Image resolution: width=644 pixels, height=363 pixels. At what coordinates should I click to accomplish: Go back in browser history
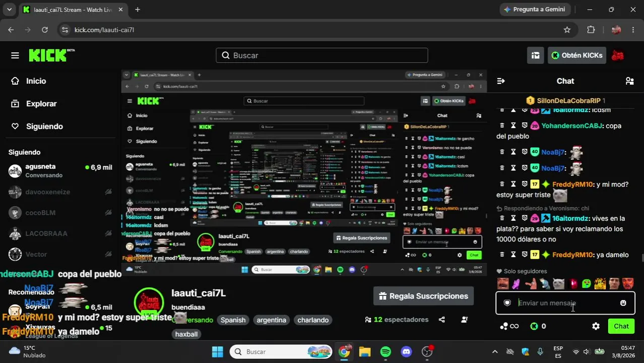pos(11,30)
